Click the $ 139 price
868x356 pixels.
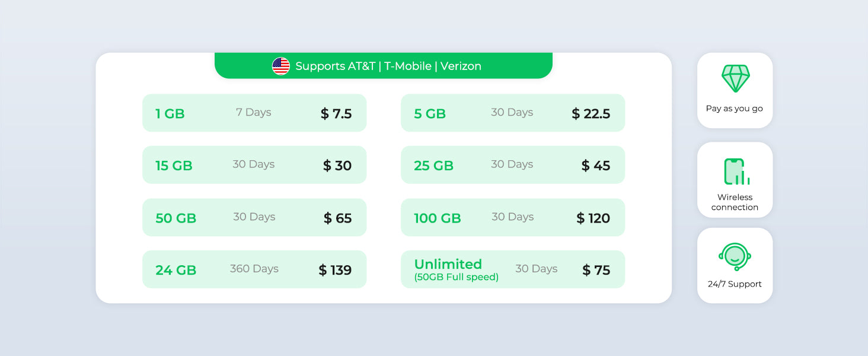coord(335,271)
